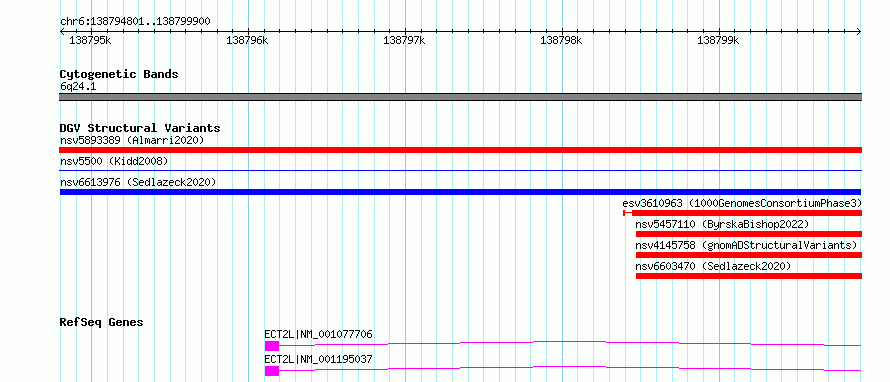This screenshot has height=382, width=890.
Task: Click the ruler's left arrowhead
Action: [62, 32]
